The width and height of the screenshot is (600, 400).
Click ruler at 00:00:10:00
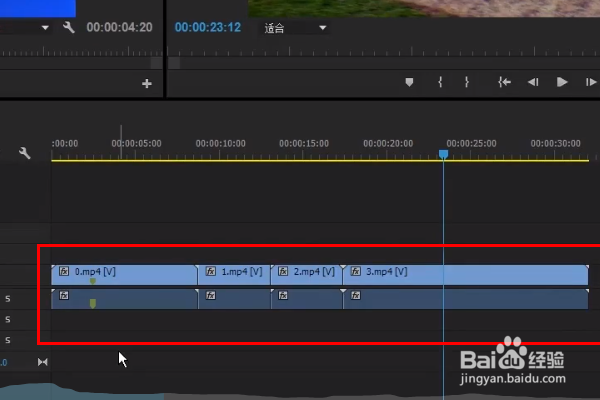[x=220, y=144]
